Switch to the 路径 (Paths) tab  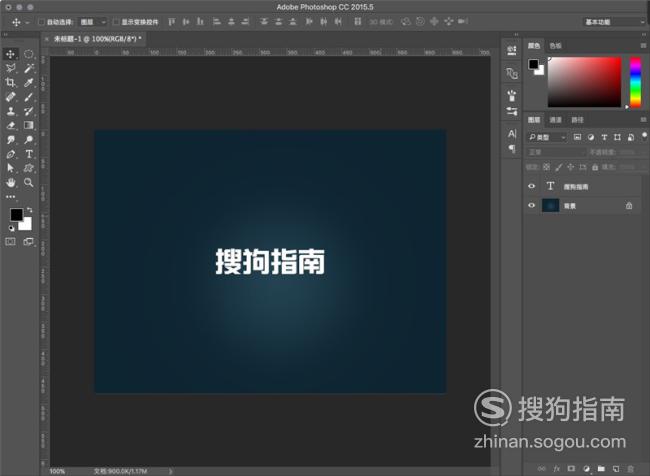point(577,120)
